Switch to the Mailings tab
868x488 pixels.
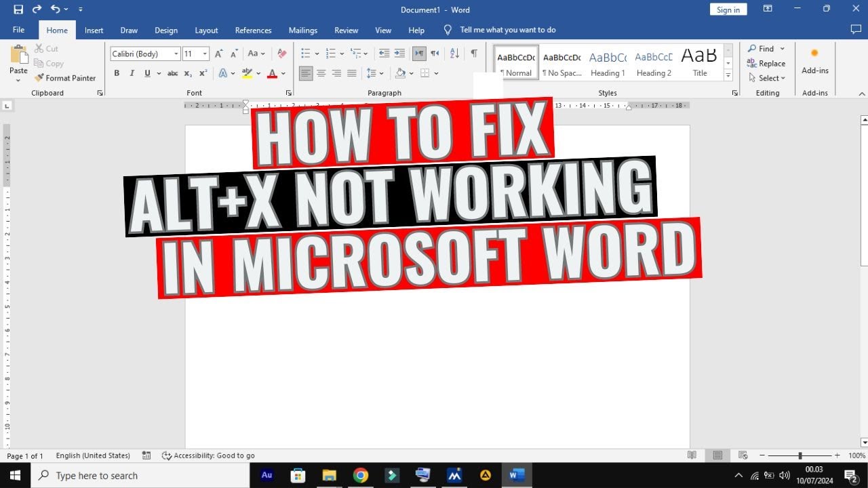(303, 30)
